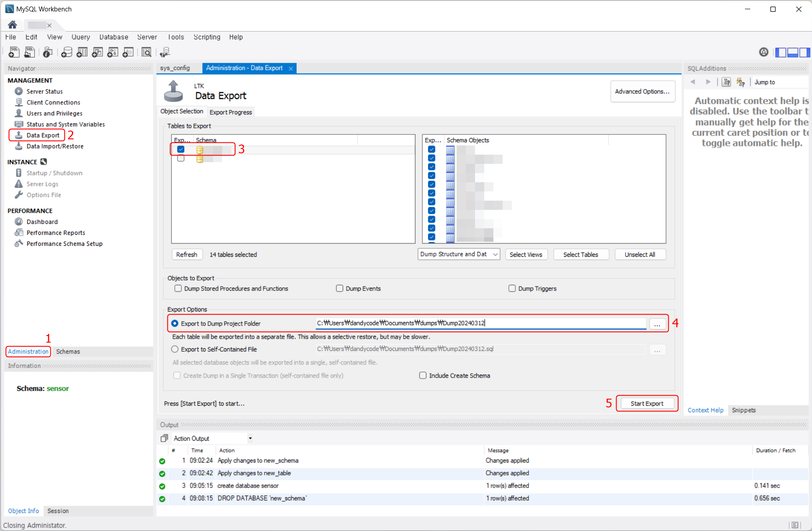Switch to the sys_config tab
This screenshot has height=531, width=812.
[175, 68]
